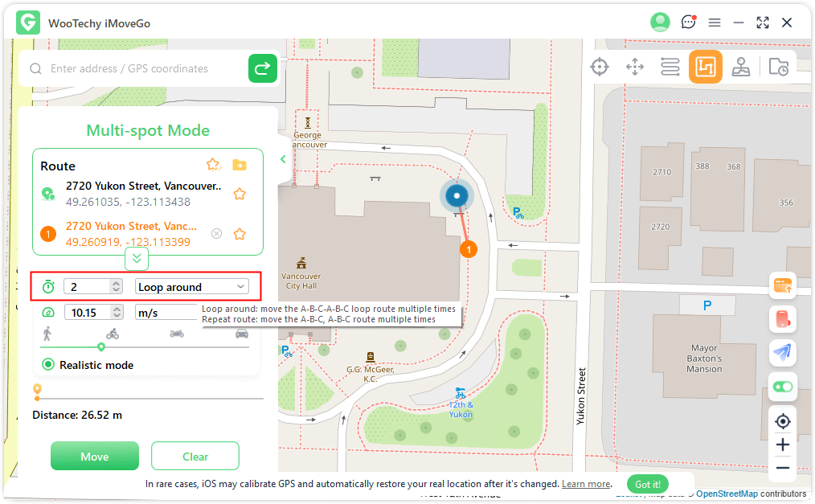Toggle the Realistic mode radio button
The width and height of the screenshot is (815, 504).
pyautogui.click(x=48, y=365)
